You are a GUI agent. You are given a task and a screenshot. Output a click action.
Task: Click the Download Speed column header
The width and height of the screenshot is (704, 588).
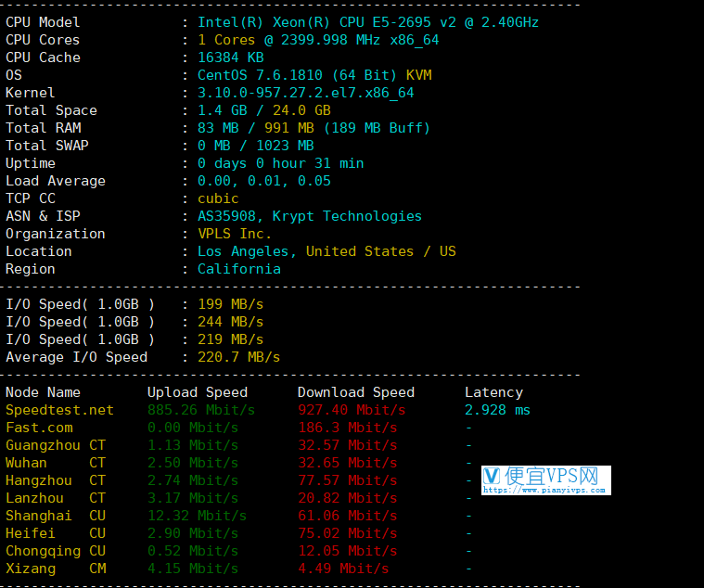(x=355, y=392)
